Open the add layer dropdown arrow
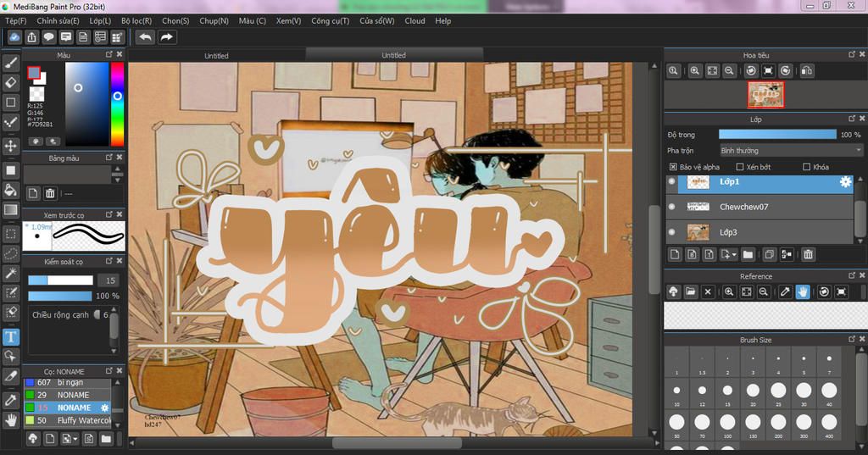This screenshot has height=455, width=868. pyautogui.click(x=734, y=255)
